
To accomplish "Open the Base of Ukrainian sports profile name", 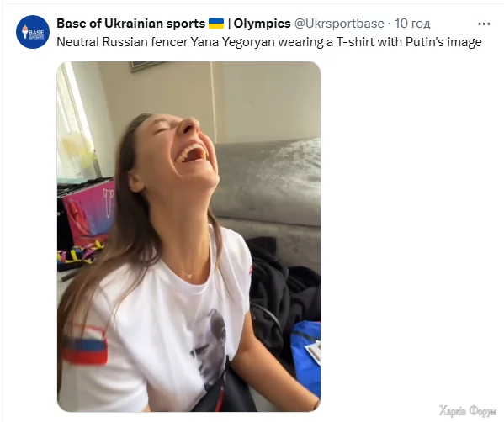I will [x=130, y=24].
